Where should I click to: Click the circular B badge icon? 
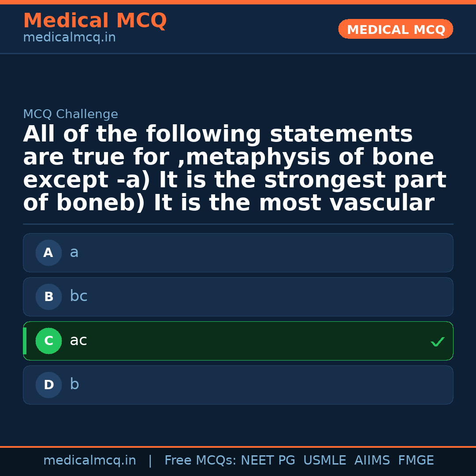point(48,297)
